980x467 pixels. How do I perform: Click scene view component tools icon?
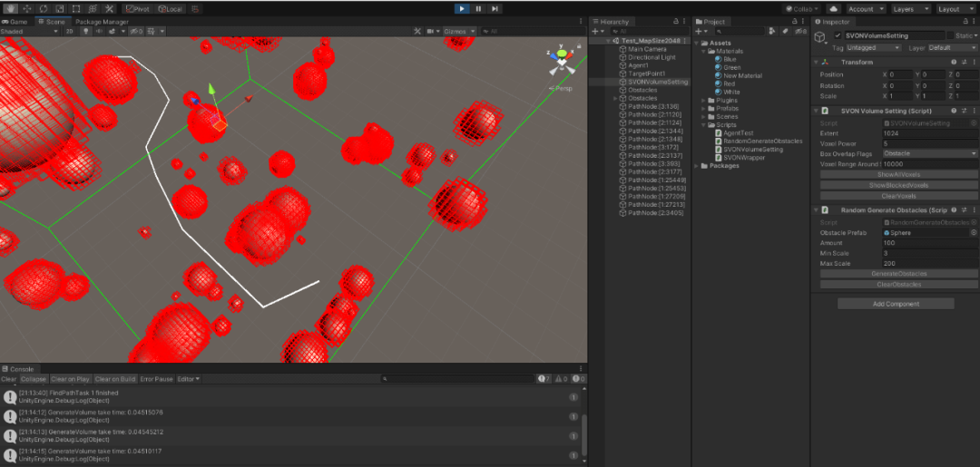click(417, 31)
